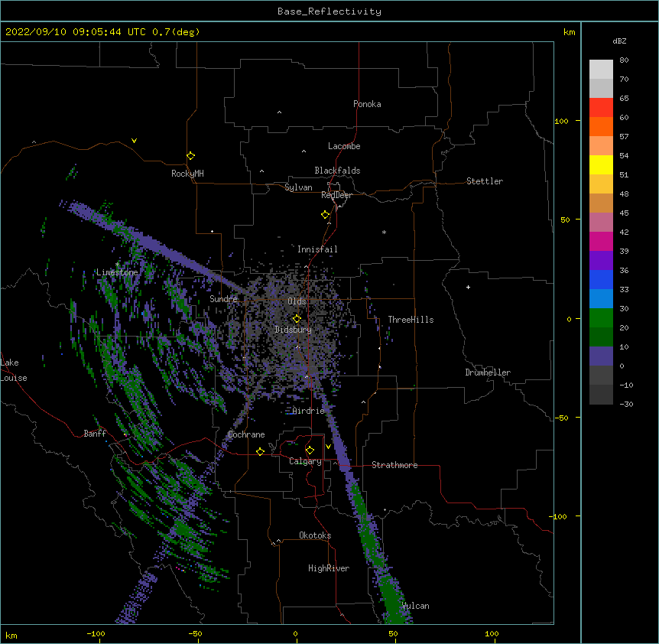The width and height of the screenshot is (659, 644).
Task: Click the Didsbury town label
Action: [294, 330]
